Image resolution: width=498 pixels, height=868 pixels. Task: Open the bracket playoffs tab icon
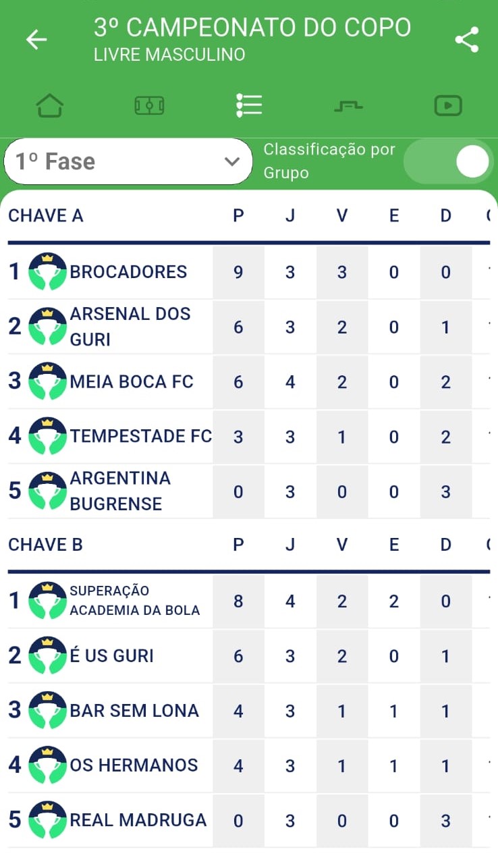tap(348, 106)
